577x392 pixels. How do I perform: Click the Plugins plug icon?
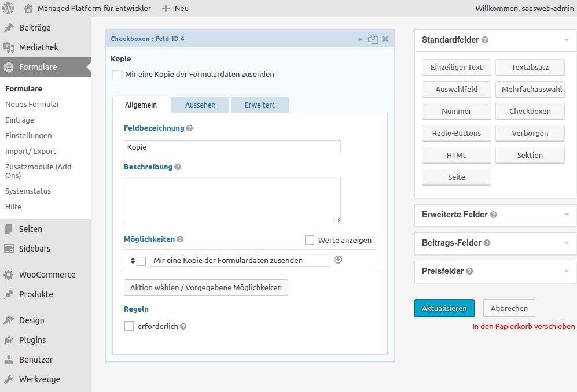(x=9, y=340)
